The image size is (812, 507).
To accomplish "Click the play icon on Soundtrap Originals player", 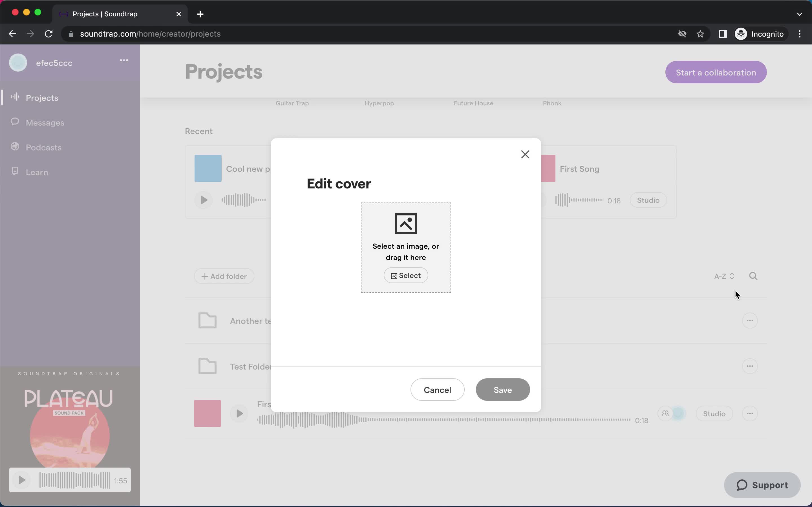I will coord(21,480).
